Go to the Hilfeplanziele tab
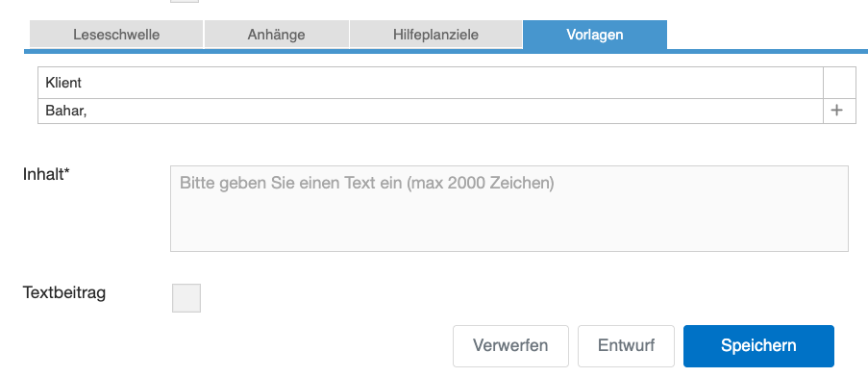Viewport: 868px width, 377px height. tap(435, 35)
